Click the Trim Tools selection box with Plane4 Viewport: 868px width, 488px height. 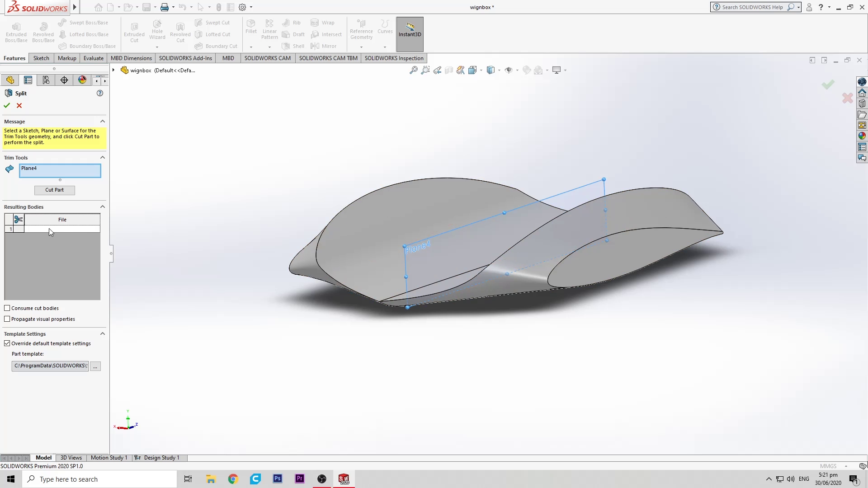60,171
